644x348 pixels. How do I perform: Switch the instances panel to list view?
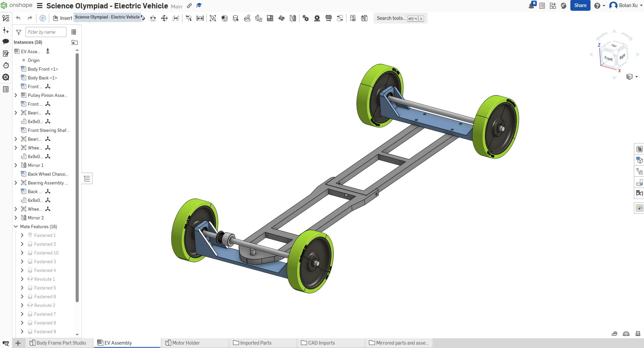(74, 32)
